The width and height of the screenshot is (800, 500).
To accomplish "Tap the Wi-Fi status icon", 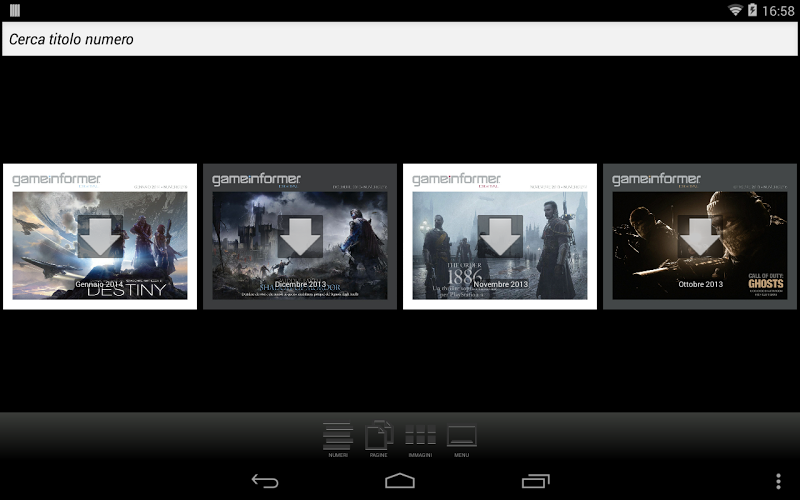I will coord(735,10).
